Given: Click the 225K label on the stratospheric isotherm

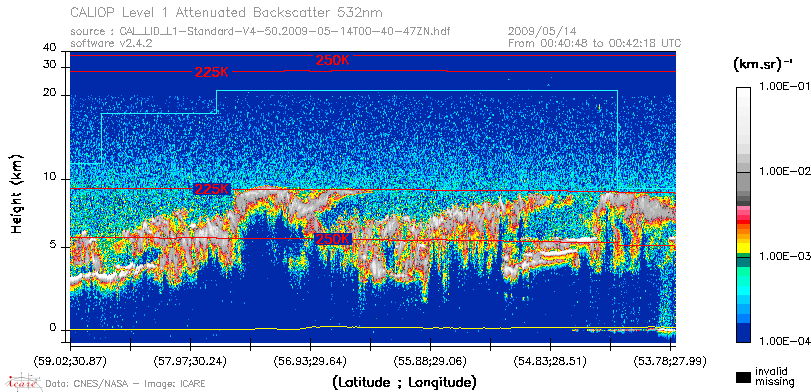Looking at the screenshot, I should 212,72.
